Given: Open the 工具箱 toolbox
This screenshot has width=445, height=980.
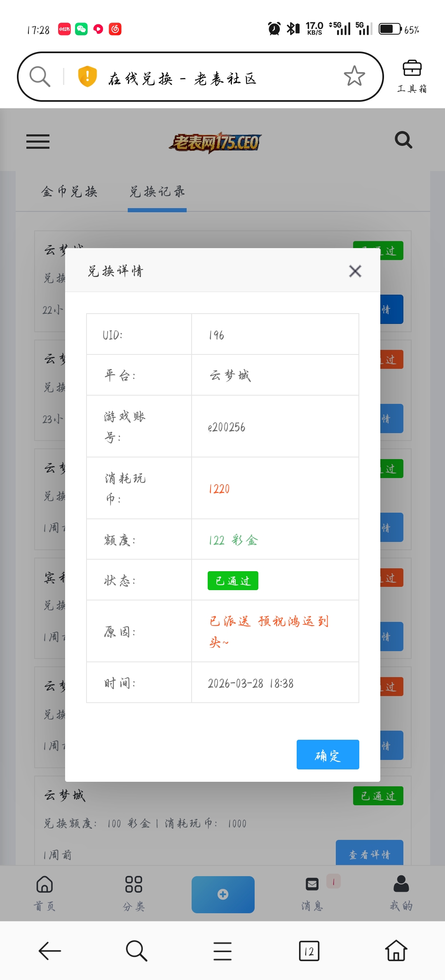Looking at the screenshot, I should (x=412, y=76).
